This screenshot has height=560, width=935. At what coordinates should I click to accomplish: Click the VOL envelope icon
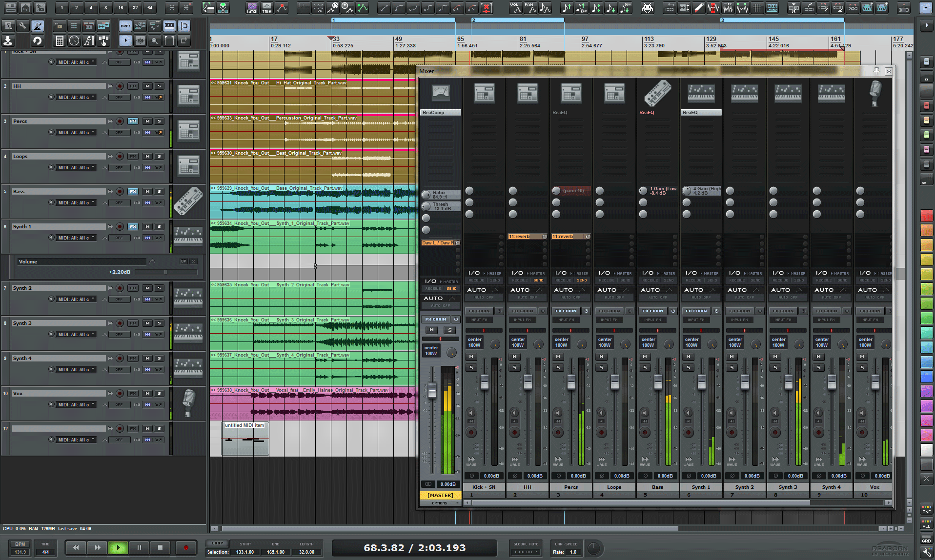(515, 7)
